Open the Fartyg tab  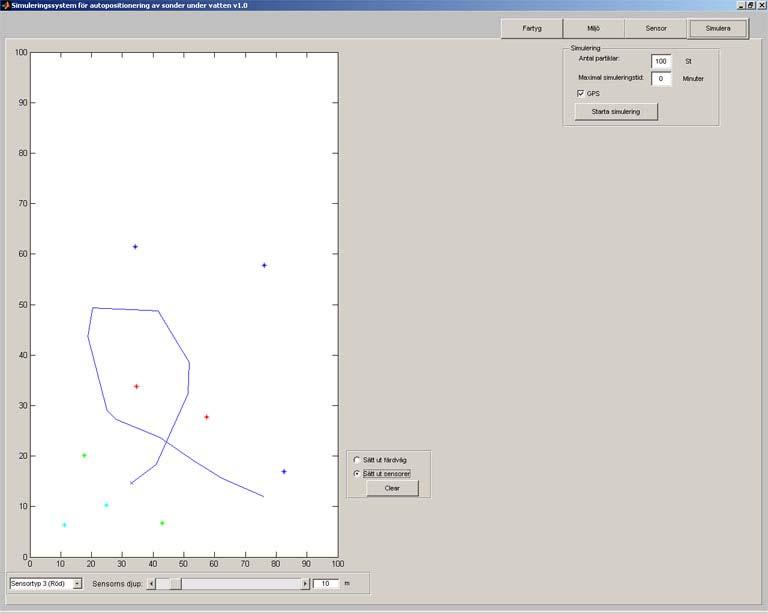click(532, 28)
